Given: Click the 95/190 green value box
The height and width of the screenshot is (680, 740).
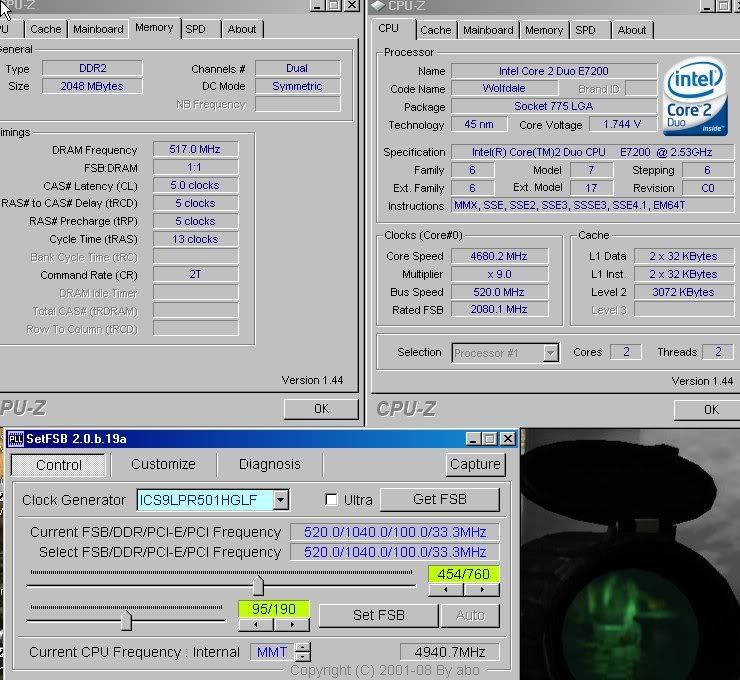Looking at the screenshot, I should [274, 609].
